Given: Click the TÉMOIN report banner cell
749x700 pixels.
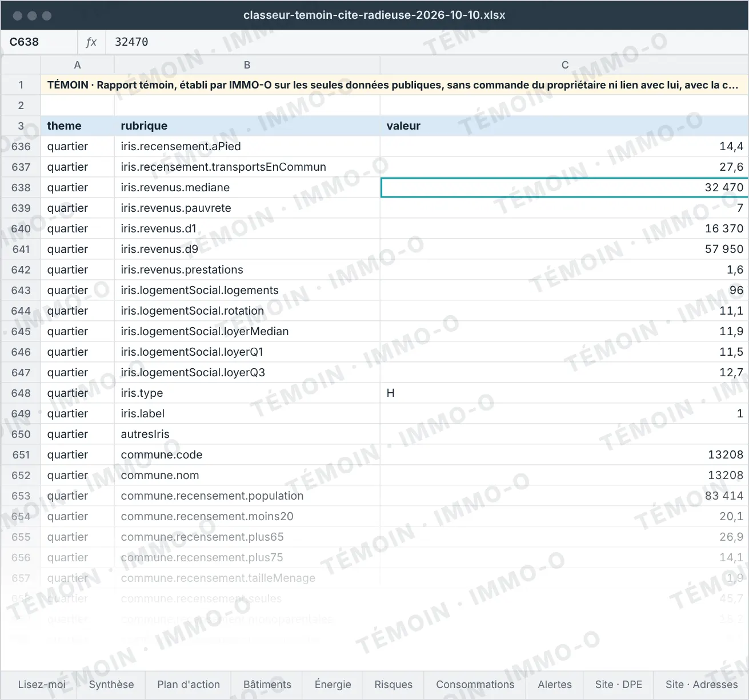Looking at the screenshot, I should pos(394,85).
